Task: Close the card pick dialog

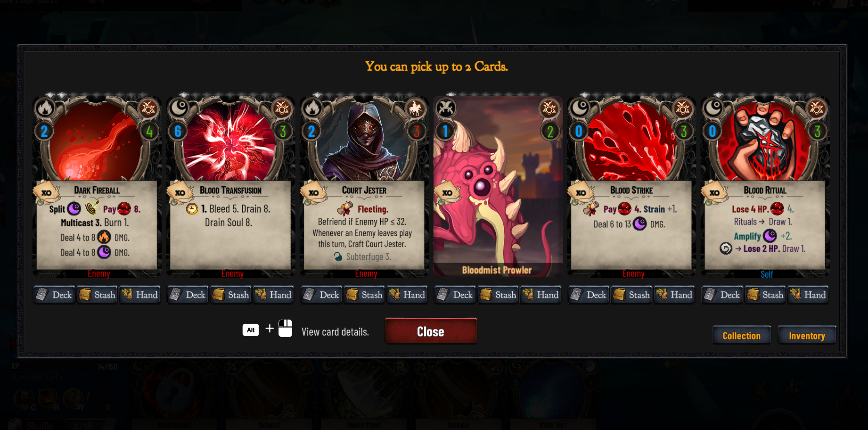Action: click(431, 331)
